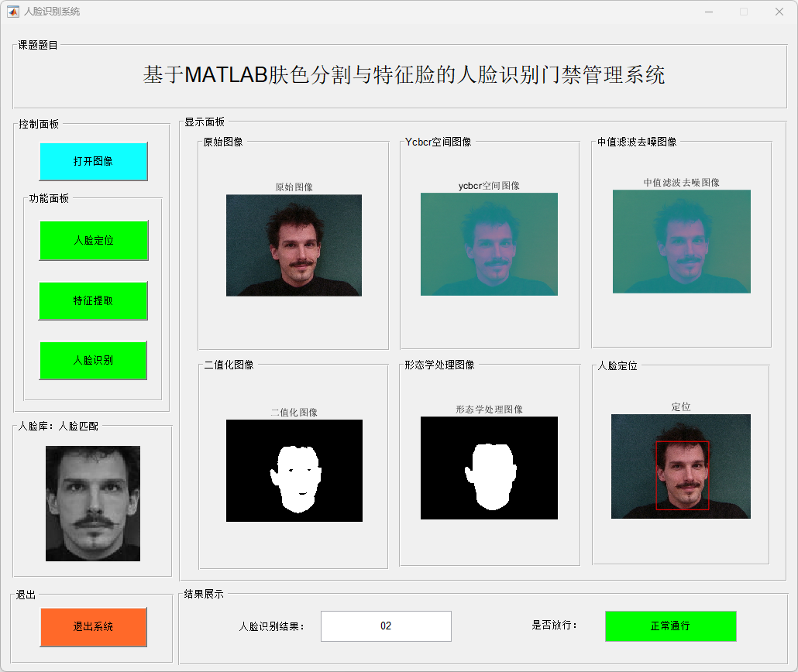Select the 中值滤波去噪图像 picture

(682, 241)
